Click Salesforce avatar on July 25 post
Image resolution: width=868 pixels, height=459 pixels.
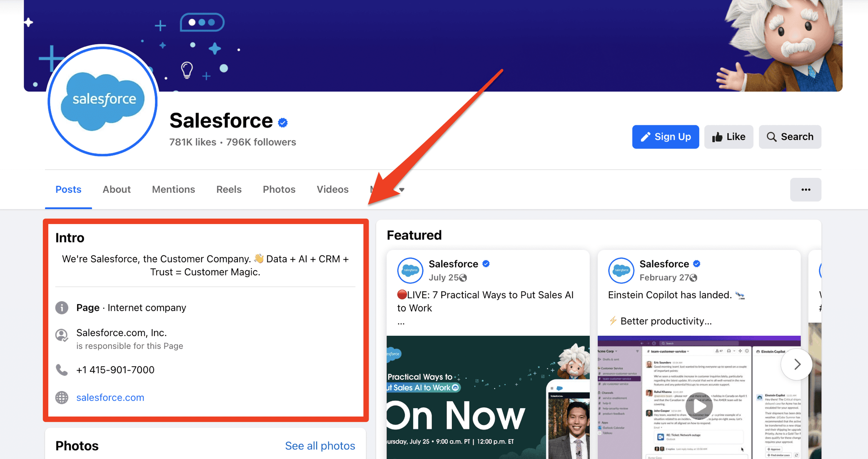point(410,270)
